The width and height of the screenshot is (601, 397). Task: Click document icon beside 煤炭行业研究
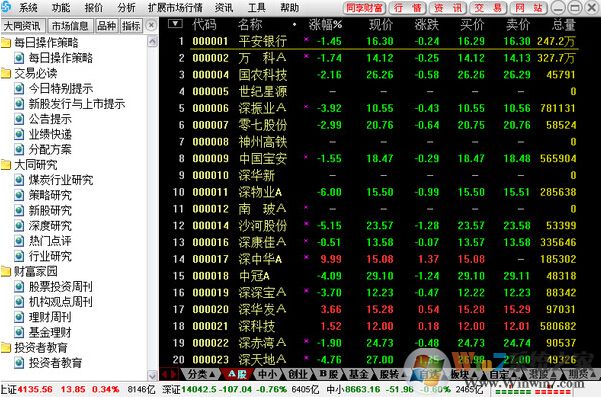pyautogui.click(x=19, y=180)
